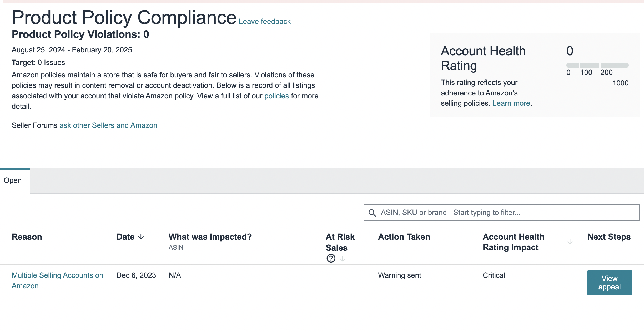
Task: Open Multiple Selling Accounts on Amazon reason link
Action: tap(57, 280)
